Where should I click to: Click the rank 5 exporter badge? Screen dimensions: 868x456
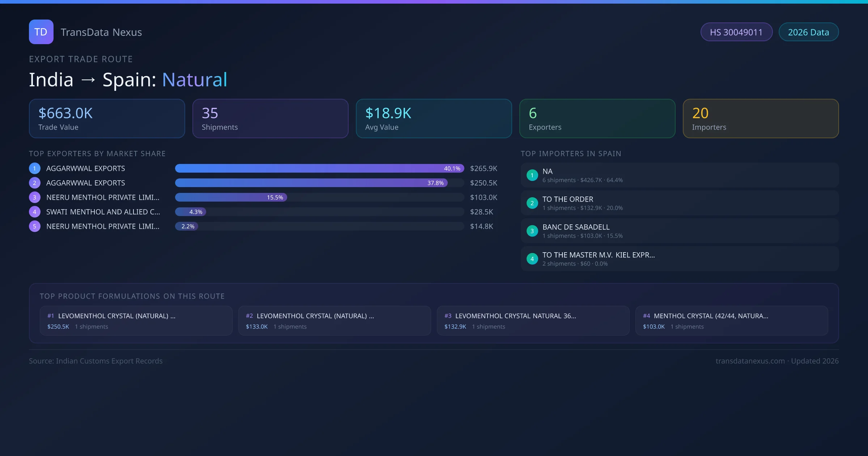35,226
